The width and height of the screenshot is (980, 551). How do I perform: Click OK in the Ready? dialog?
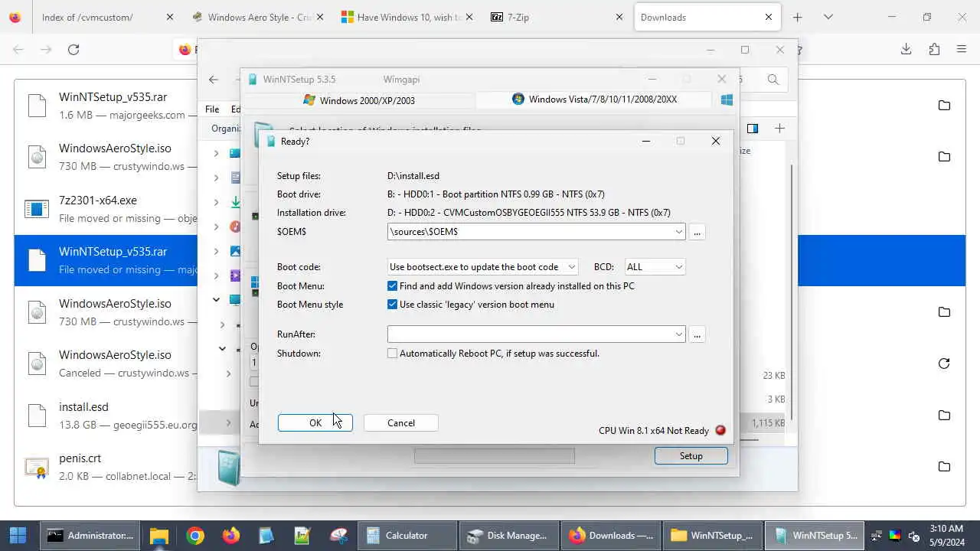315,423
